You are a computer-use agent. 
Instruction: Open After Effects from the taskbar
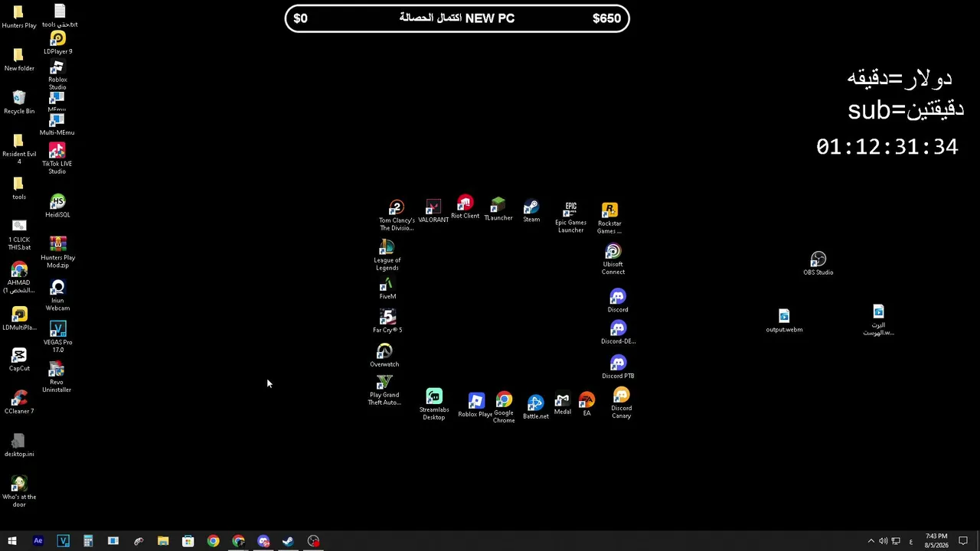[x=38, y=541]
